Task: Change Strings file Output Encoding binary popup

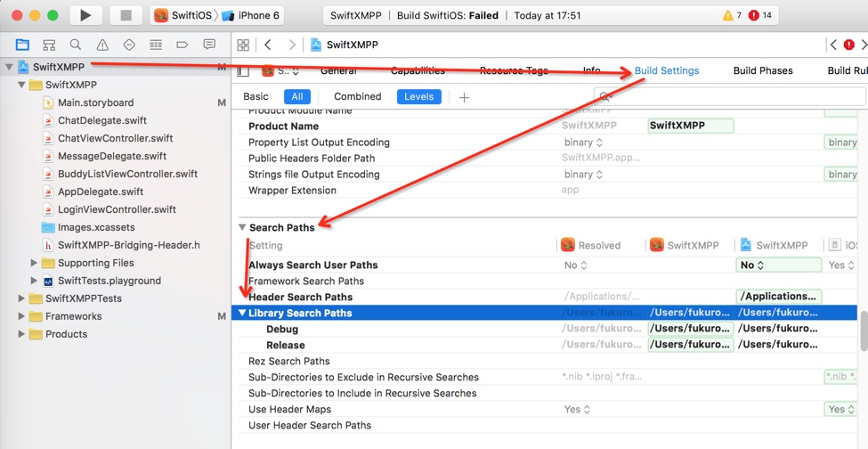Action: click(x=583, y=175)
